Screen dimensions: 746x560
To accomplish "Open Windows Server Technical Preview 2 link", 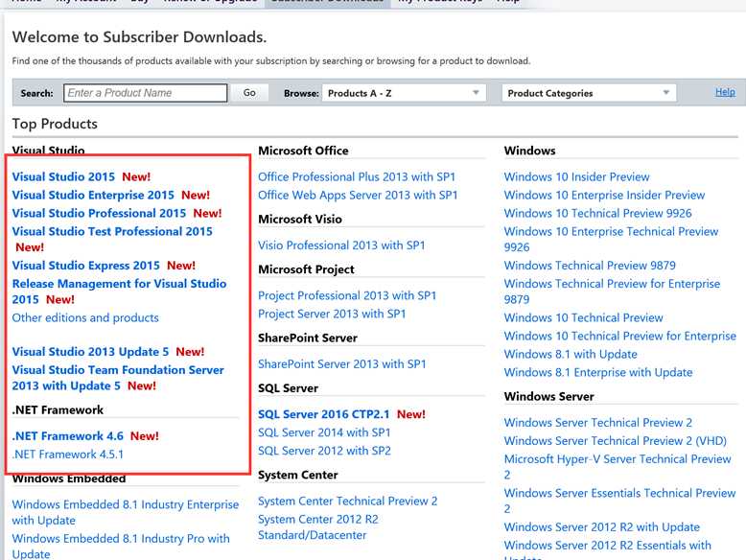I will click(598, 423).
